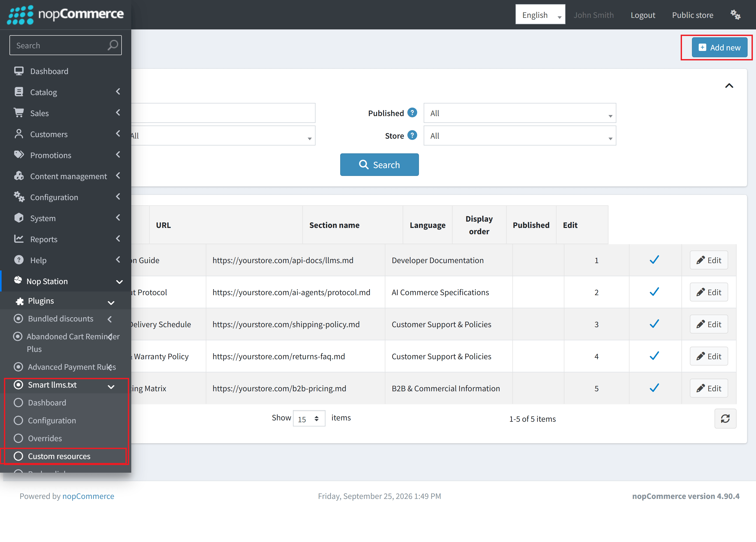Click the Add new button
The height and width of the screenshot is (542, 756).
point(719,47)
